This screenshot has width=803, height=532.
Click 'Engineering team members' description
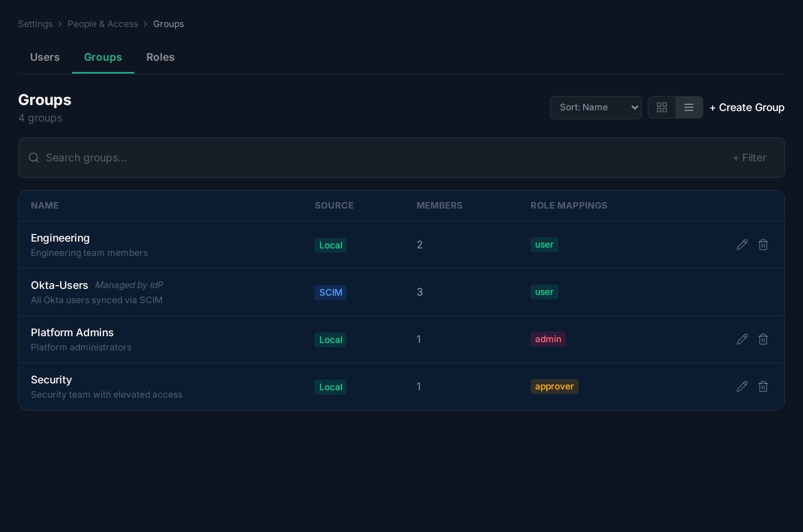tap(89, 252)
